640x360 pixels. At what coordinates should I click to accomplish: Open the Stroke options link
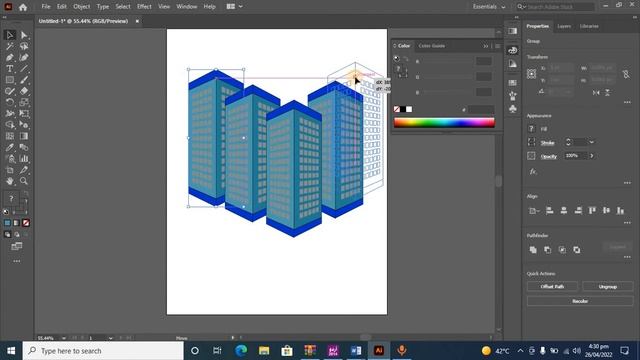[547, 142]
